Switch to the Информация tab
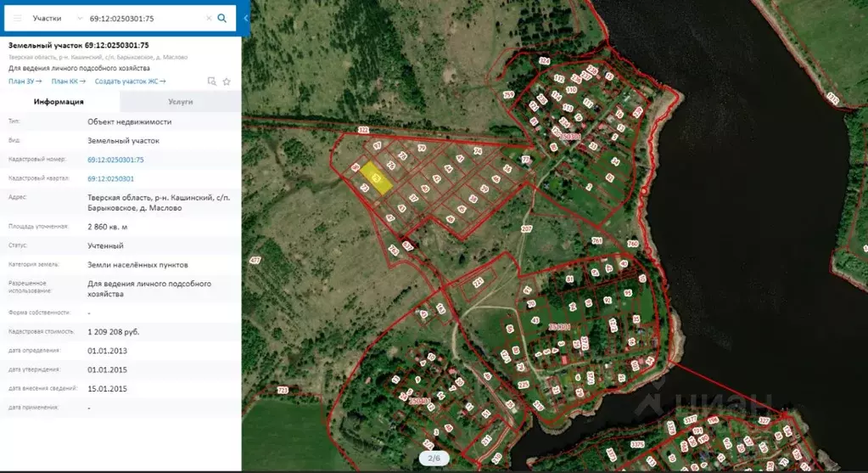Viewport: 868px width, 473px height. coord(59,102)
